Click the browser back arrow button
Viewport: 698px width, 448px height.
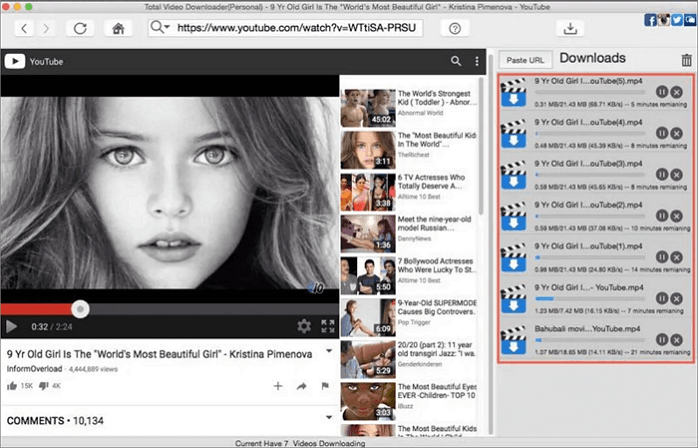(x=24, y=29)
